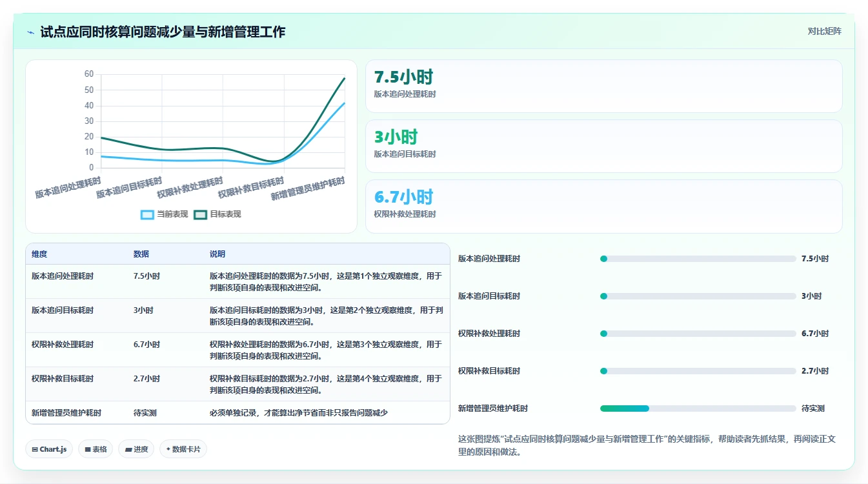The width and height of the screenshot is (868, 484).
Task: Click the 对比矩阵 label in header
Action: pyautogui.click(x=824, y=31)
